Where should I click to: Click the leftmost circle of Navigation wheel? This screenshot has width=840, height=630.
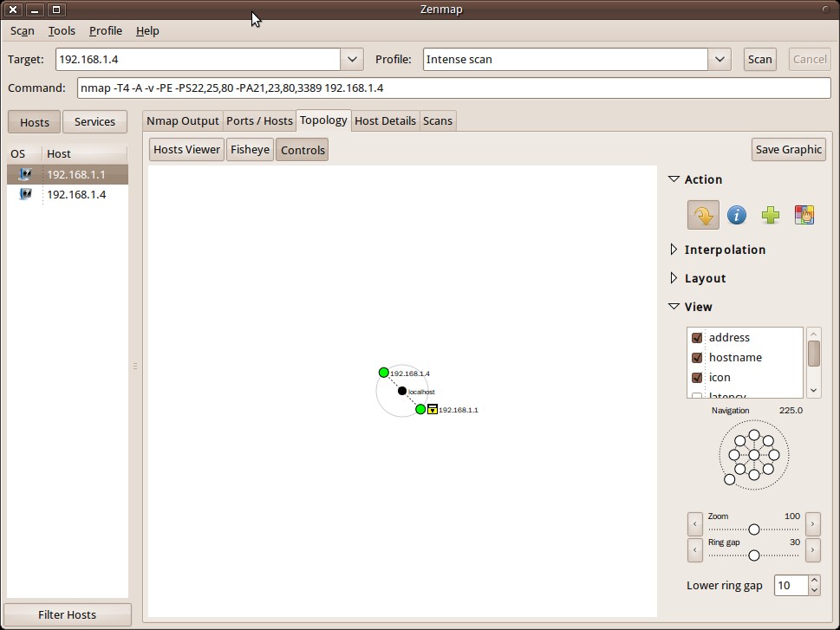pyautogui.click(x=734, y=455)
